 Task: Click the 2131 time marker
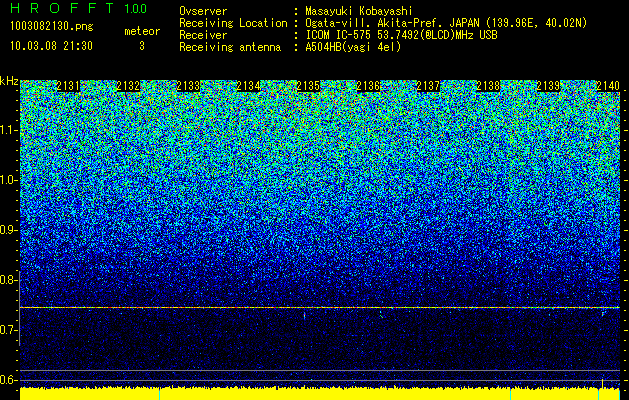(68, 86)
